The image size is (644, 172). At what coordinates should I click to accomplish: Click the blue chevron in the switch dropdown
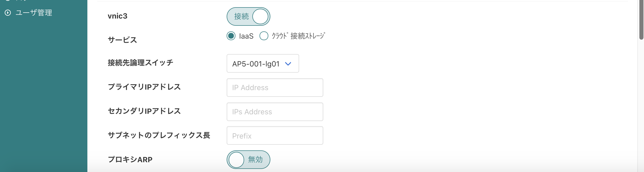288,64
